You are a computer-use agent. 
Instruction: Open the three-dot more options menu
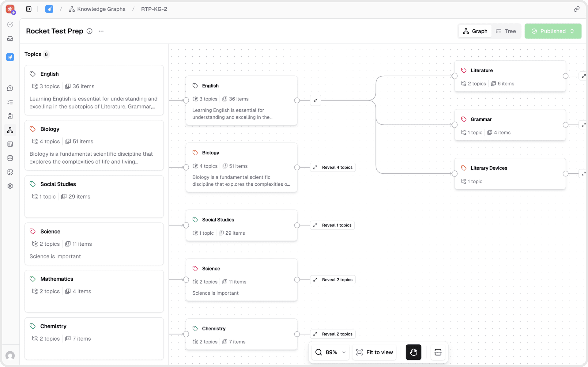click(101, 31)
